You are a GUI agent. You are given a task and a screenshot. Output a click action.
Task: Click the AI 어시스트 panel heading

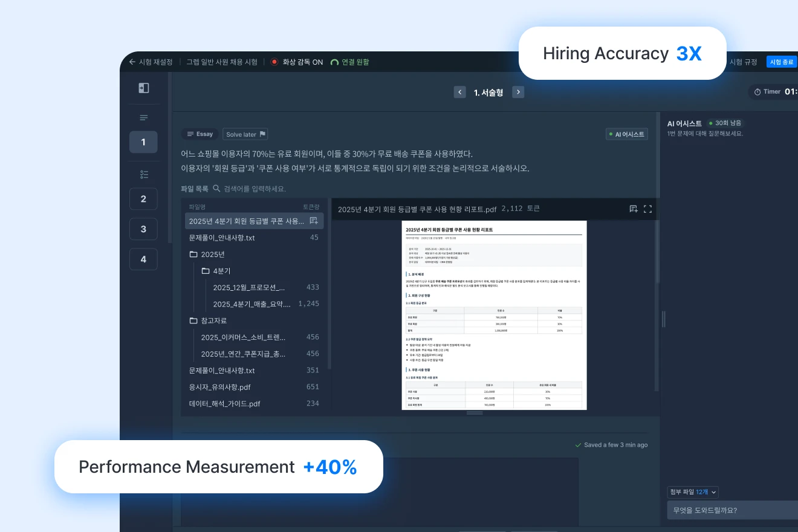[684, 123]
